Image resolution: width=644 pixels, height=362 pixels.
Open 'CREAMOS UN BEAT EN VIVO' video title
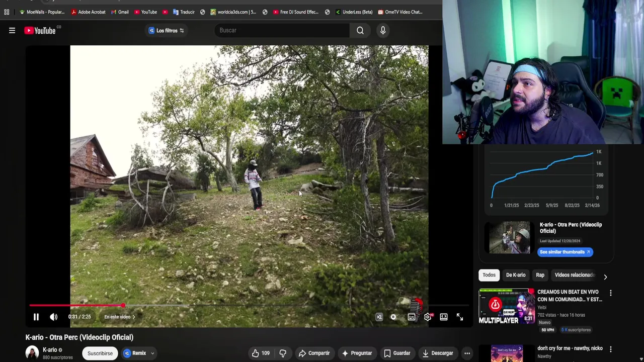pos(570,296)
